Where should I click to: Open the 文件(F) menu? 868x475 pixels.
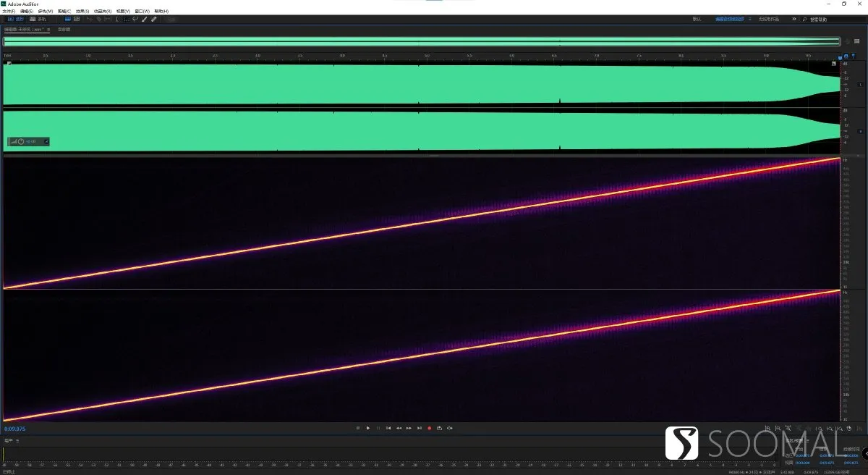tap(8, 12)
